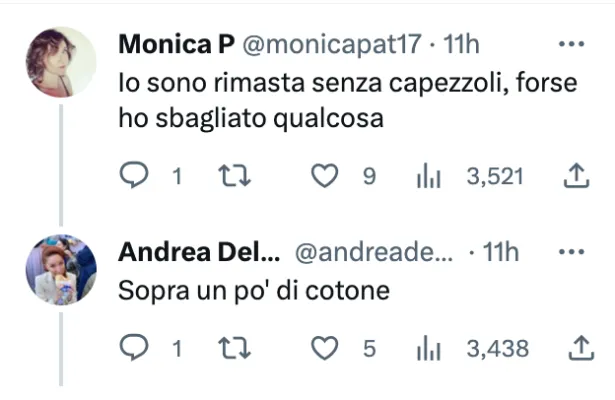The height and width of the screenshot is (400, 615).
Task: Like Andrea Del's tweet
Action: coord(322,349)
